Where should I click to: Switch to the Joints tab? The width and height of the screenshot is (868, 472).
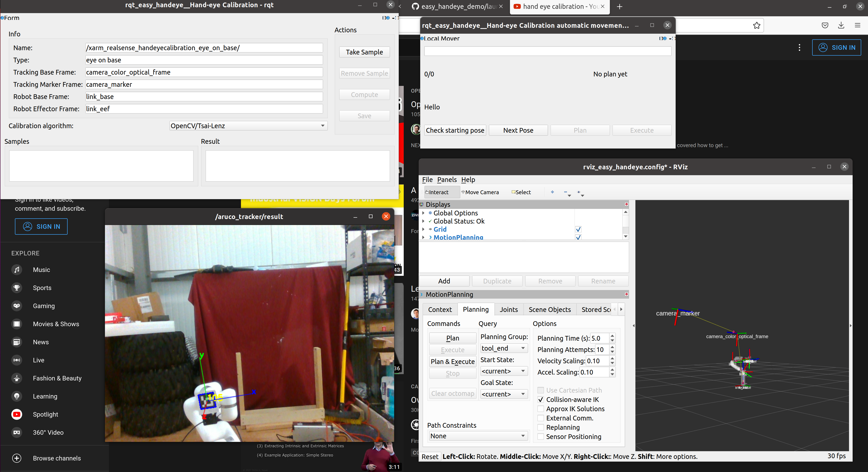[509, 309]
